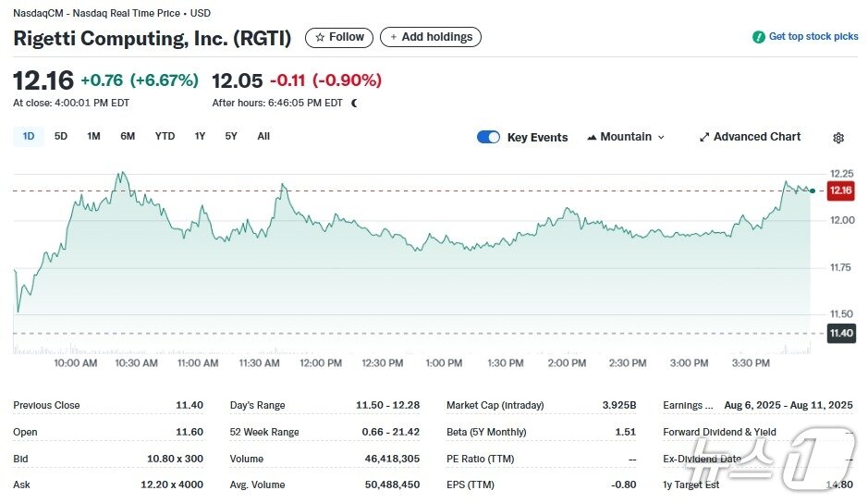Click the Mountain chart type icon
The width and height of the screenshot is (868, 503).
591,137
